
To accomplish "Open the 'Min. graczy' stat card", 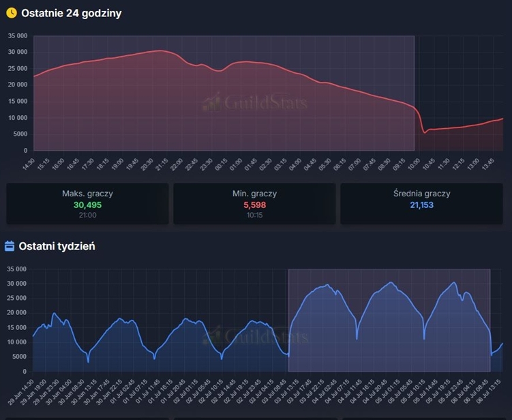I will pos(254,203).
